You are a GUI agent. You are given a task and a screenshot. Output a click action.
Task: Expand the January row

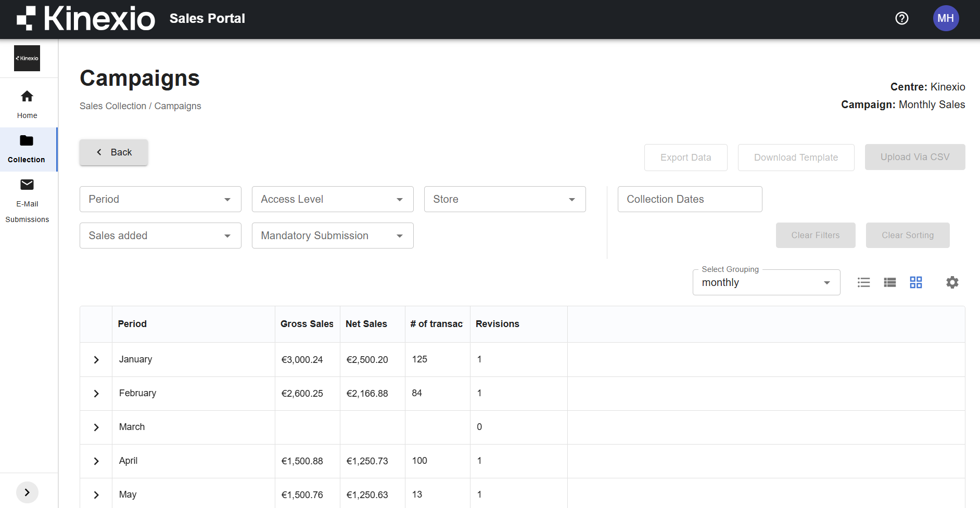tap(96, 360)
